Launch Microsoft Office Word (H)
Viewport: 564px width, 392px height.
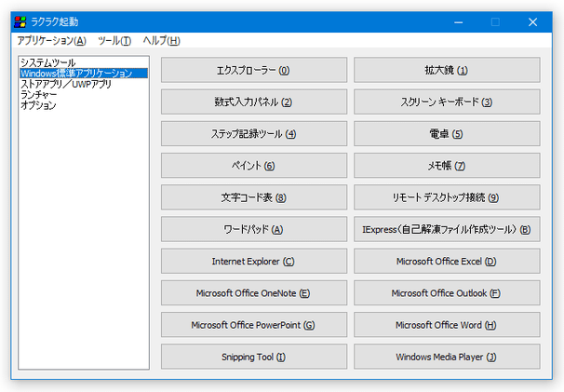pos(447,325)
